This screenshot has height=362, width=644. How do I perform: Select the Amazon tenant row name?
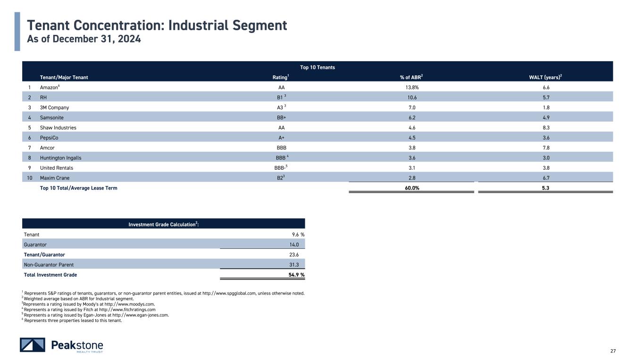point(50,87)
